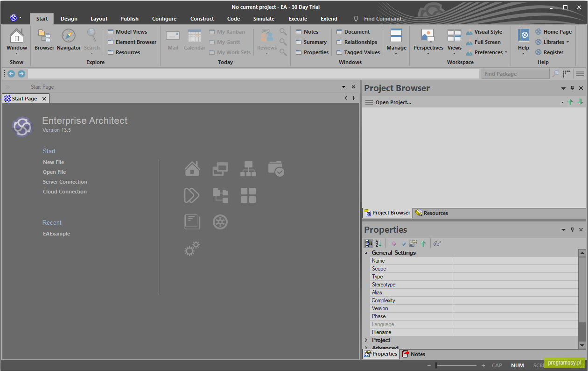Click the zoom slider handle in status bar

point(436,365)
